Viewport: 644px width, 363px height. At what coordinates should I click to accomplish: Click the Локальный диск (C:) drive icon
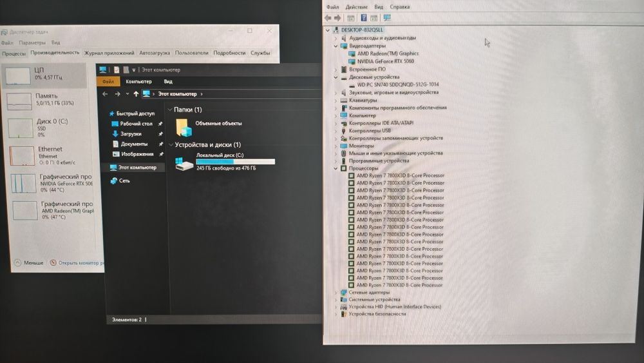[184, 164]
